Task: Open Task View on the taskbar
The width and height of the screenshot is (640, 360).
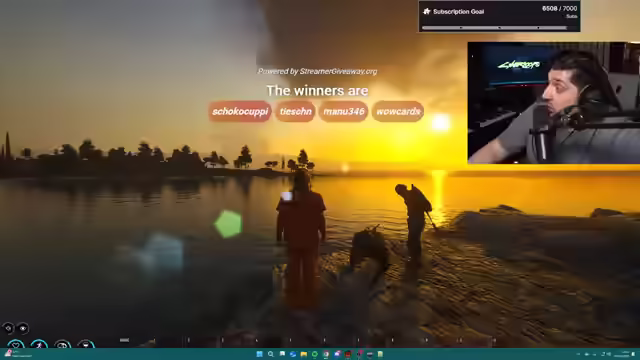Action: pos(282,354)
